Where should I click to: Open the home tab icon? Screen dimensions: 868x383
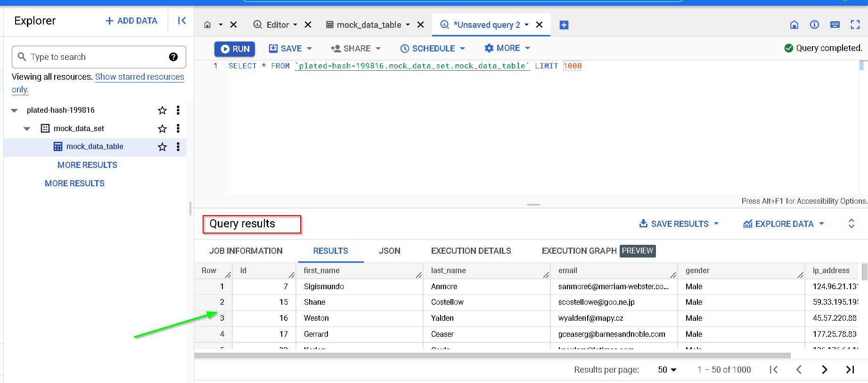[207, 25]
